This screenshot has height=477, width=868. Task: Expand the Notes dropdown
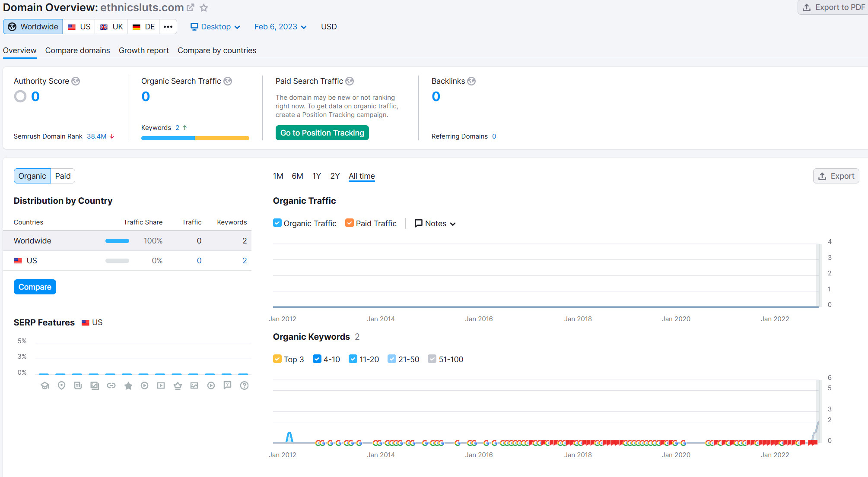point(436,224)
